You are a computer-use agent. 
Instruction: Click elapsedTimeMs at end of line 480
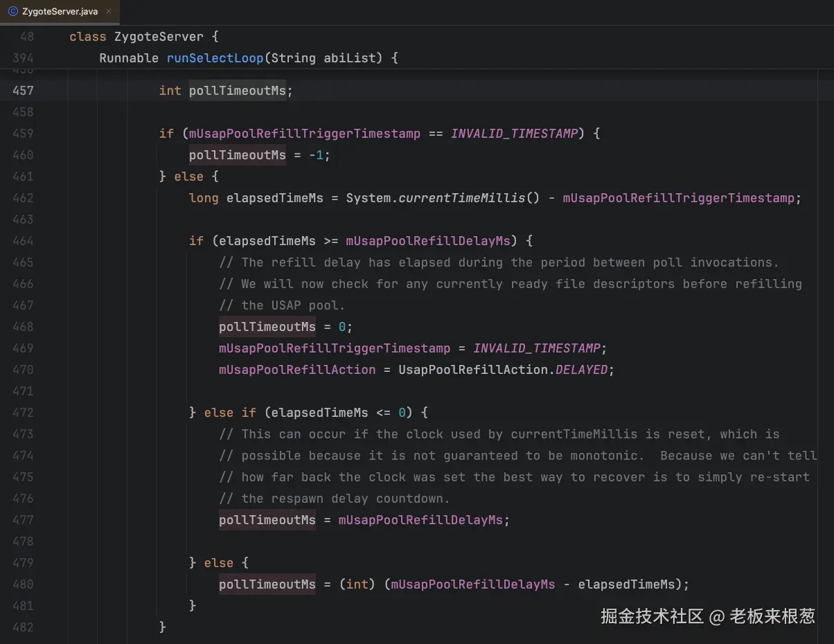(626, 584)
